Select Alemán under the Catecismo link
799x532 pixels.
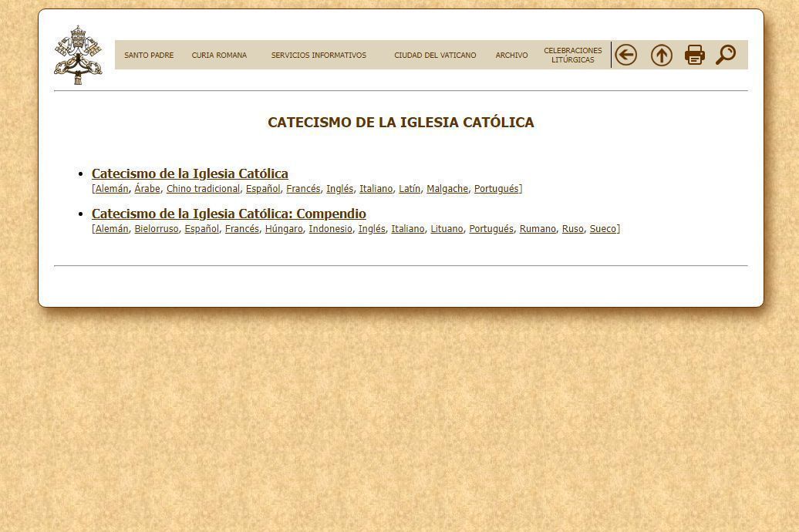tap(112, 189)
